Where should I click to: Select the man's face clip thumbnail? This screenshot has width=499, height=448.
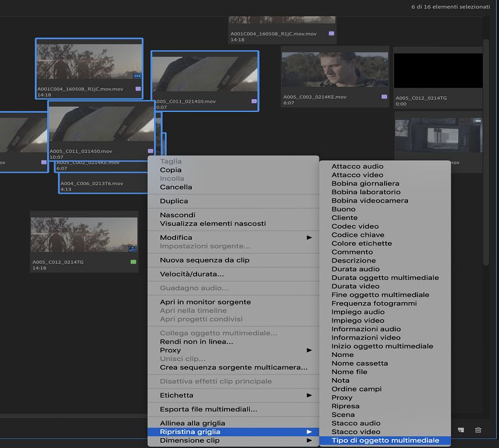335,69
